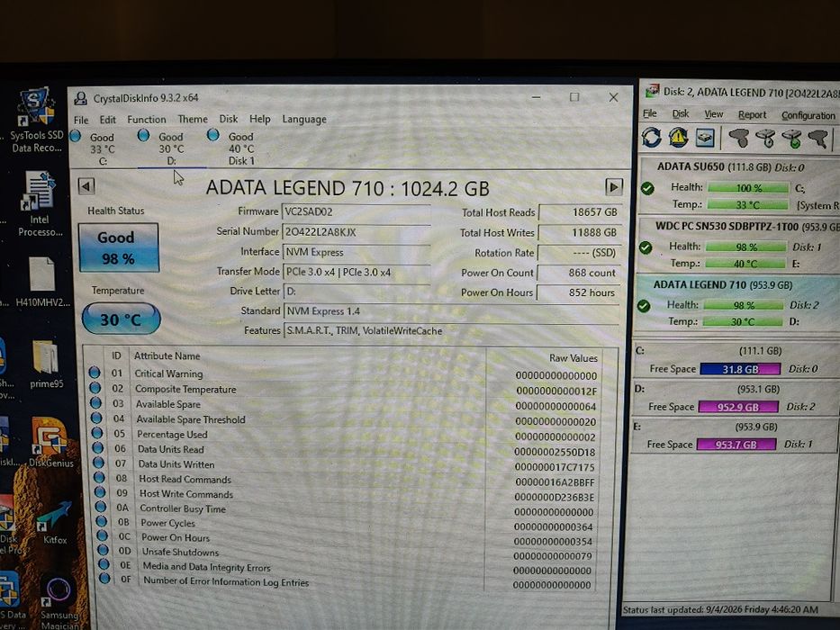The image size is (840, 630).
Task: Open SysTools SSD Data Recovery desktop icon
Action: pyautogui.click(x=36, y=120)
